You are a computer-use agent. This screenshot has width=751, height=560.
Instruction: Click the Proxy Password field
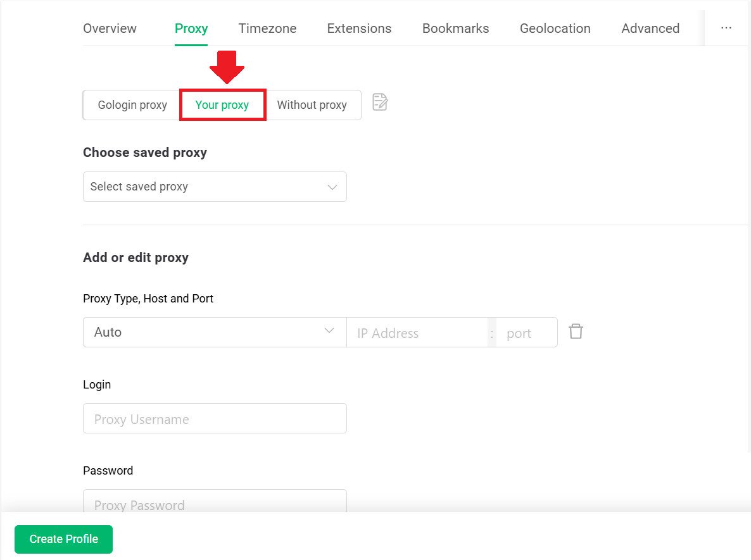215,501
